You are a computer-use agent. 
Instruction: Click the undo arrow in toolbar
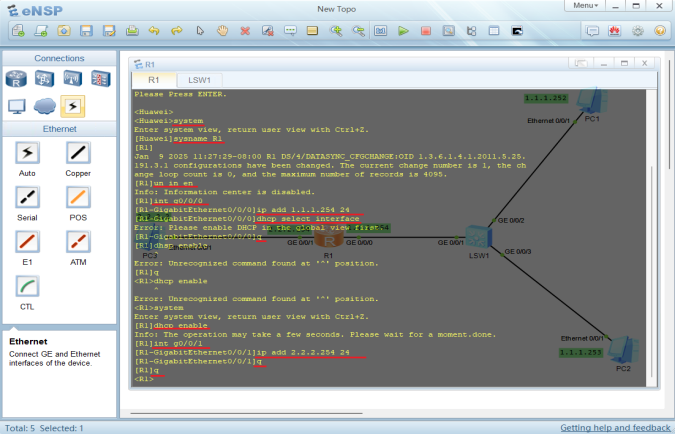point(154,31)
